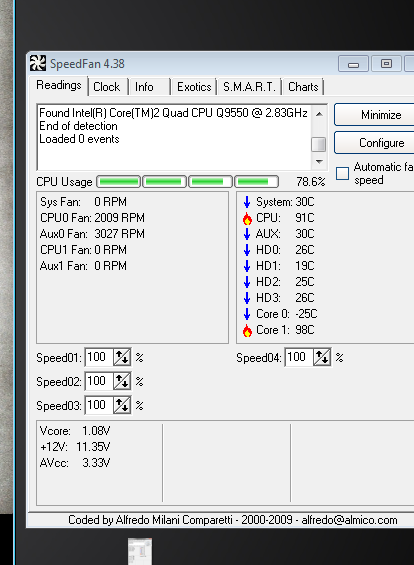Viewport: 414px width, 565px height.
Task: Click the Sys Fan 0 RPM reading
Action: (83, 202)
